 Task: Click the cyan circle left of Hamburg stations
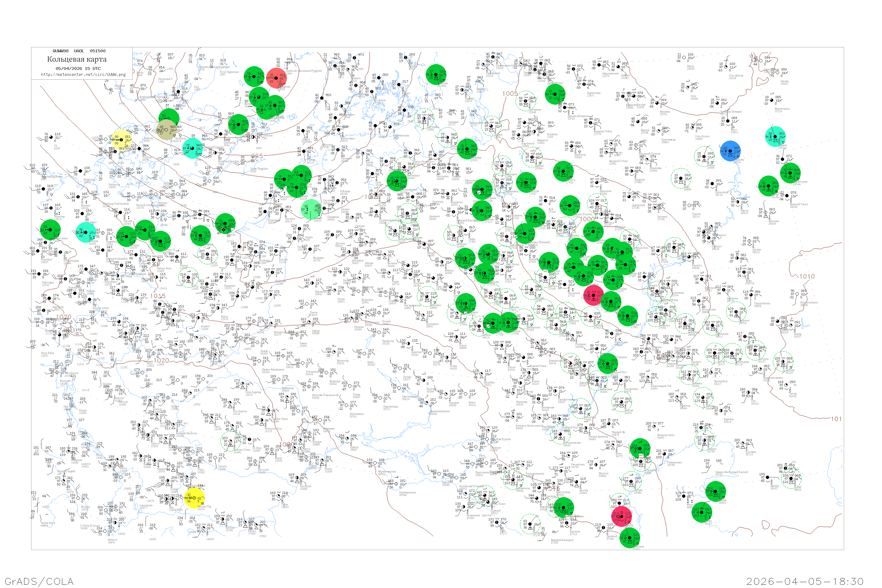(86, 233)
